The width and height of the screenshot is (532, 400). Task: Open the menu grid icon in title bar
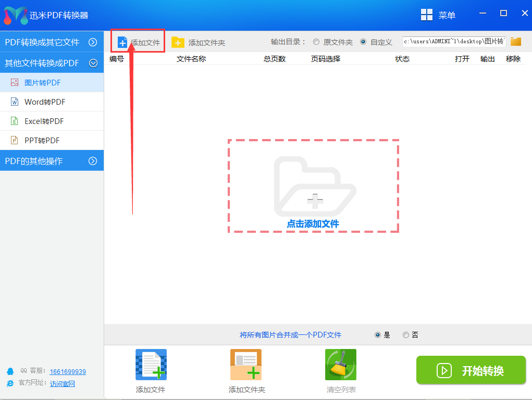tap(427, 15)
